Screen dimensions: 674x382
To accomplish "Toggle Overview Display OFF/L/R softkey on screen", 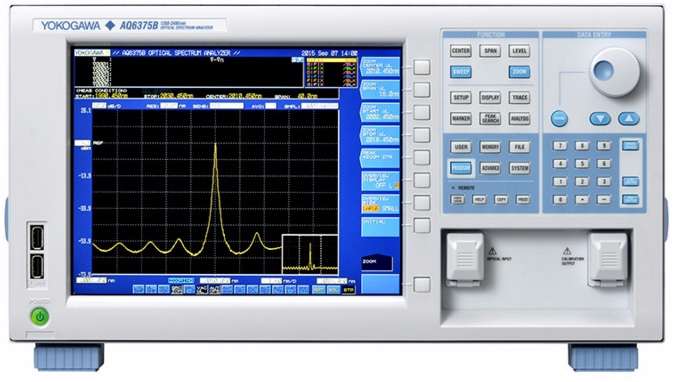I will pyautogui.click(x=380, y=181).
